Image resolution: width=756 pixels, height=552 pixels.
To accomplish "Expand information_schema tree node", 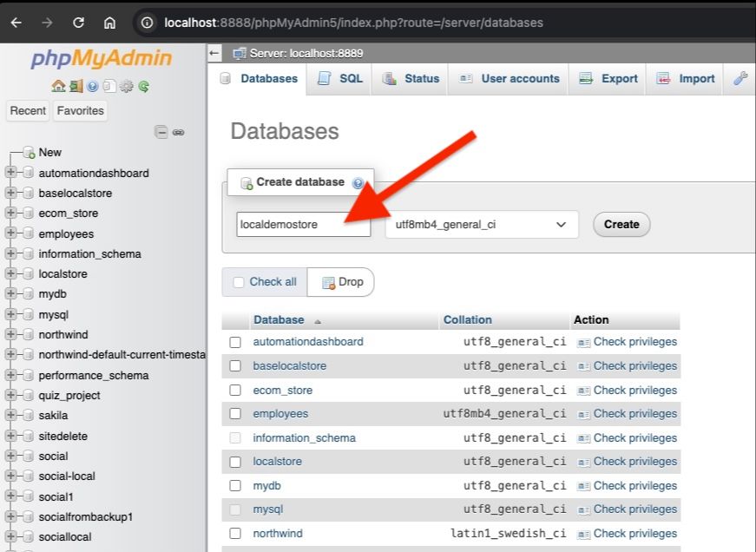I will click(10, 253).
